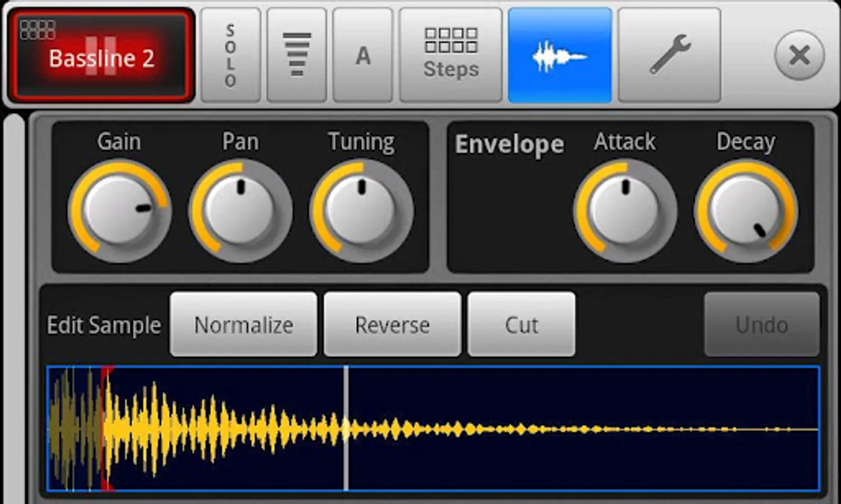
Task: Click the Normalize button
Action: [244, 324]
